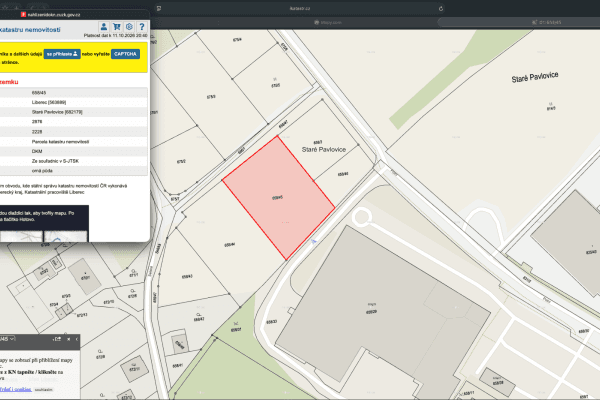Click the browser address bar field
This screenshot has height=400, width=600.
pyautogui.click(x=300, y=8)
